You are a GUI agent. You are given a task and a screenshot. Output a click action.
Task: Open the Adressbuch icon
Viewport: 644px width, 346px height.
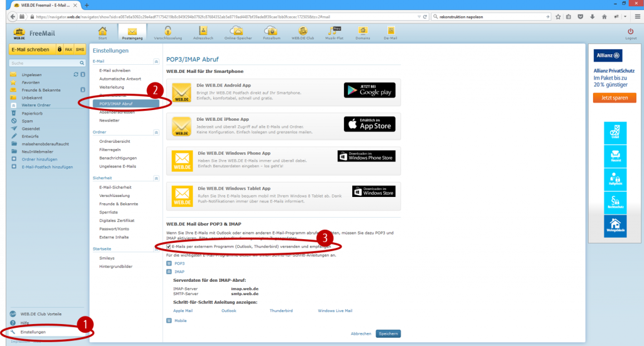tap(203, 33)
